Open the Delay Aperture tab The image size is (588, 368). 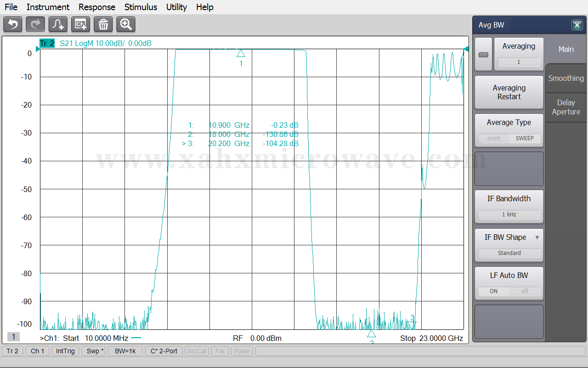(x=566, y=107)
